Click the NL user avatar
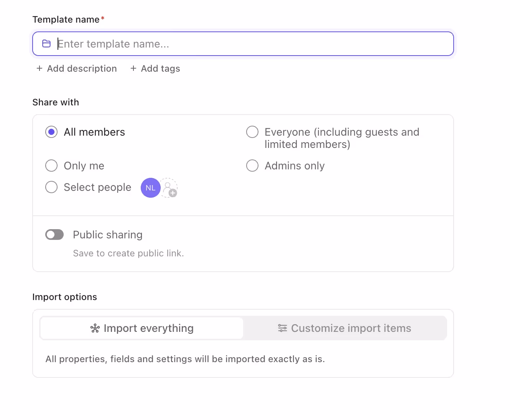510x420 pixels. (150, 188)
